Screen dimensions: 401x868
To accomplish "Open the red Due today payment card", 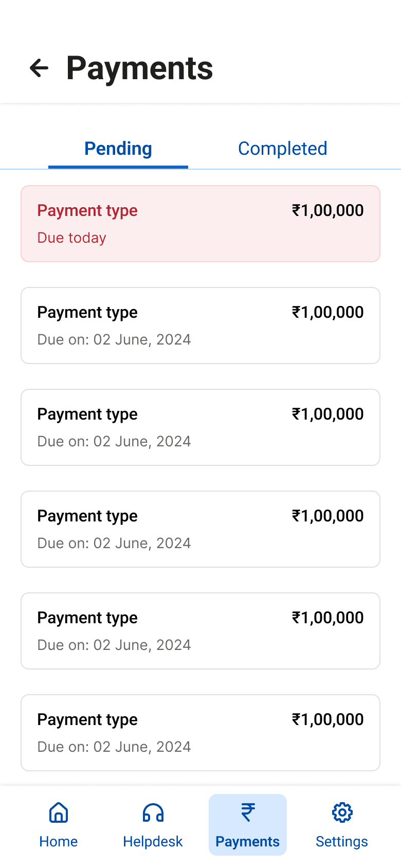I will 200,224.
